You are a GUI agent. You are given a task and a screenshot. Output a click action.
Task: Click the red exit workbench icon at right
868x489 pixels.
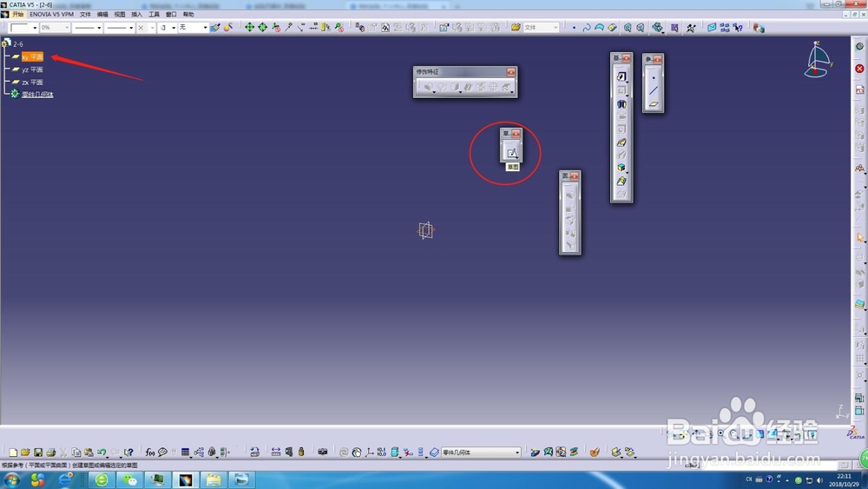tap(859, 69)
